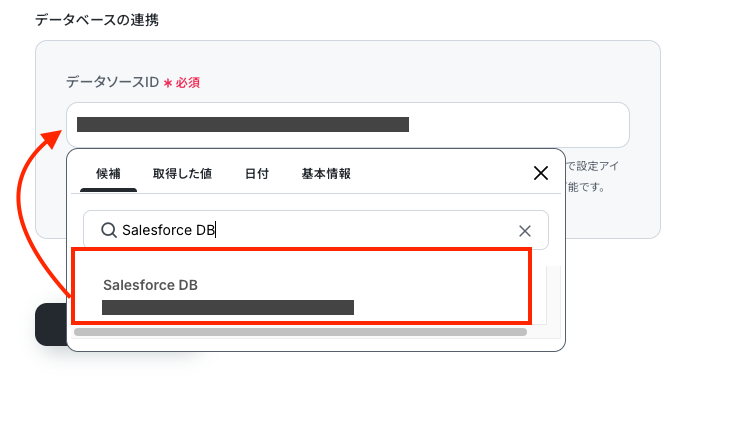
Task: Click the redacted ID under Salesforce DB
Action: [x=228, y=307]
